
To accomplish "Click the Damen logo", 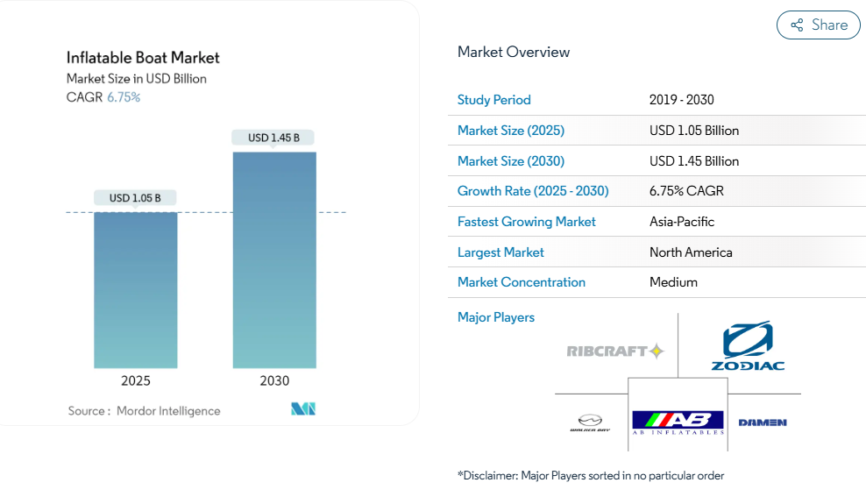I will 762,422.
